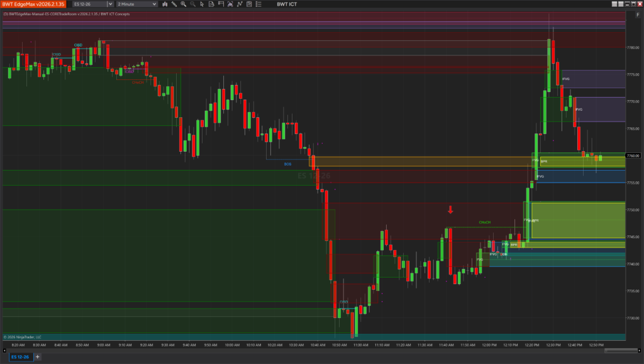The width and height of the screenshot is (644, 364).
Task: Click the BWT ICT title label
Action: tap(287, 4)
